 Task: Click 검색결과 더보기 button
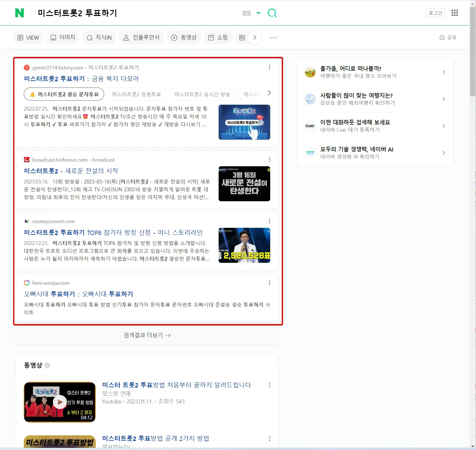click(147, 335)
